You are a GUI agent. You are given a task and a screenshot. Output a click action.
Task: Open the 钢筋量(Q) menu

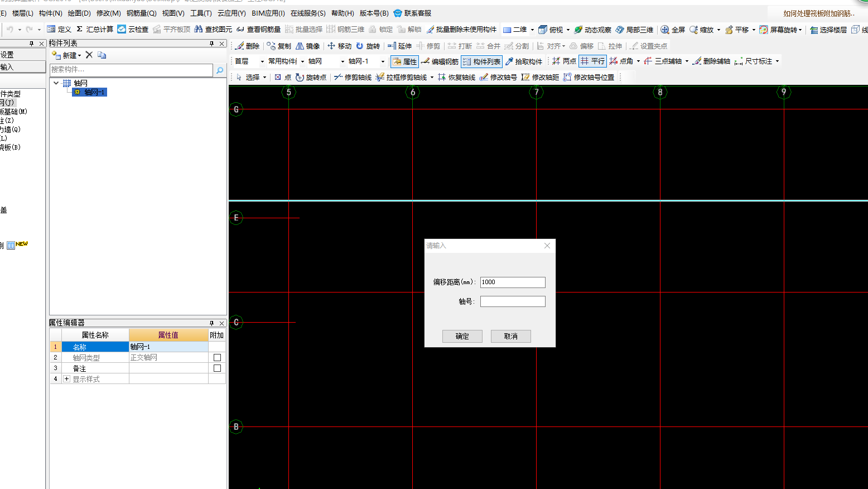coord(142,13)
